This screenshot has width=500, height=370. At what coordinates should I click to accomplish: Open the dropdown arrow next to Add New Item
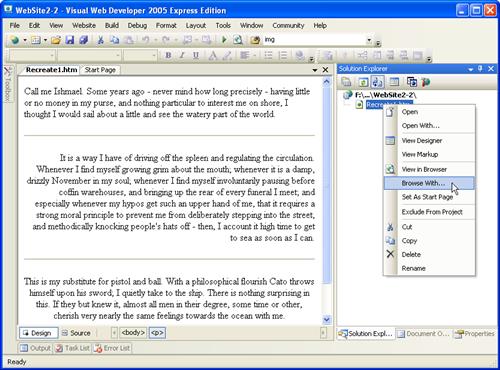45,40
